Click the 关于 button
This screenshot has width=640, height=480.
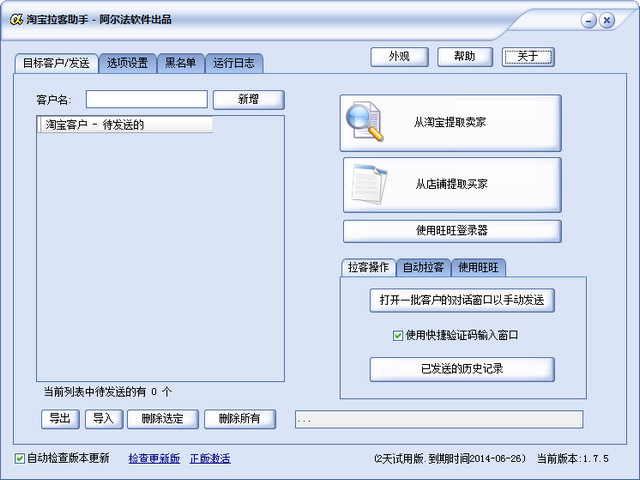click(x=528, y=57)
